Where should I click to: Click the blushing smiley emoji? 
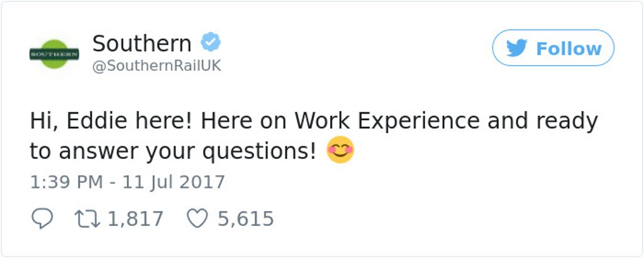[340, 151]
